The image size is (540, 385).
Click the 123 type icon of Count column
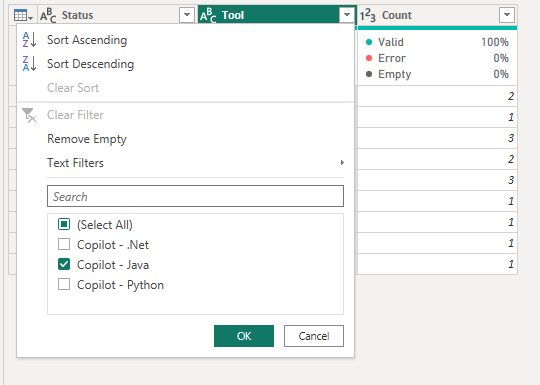[x=368, y=15]
